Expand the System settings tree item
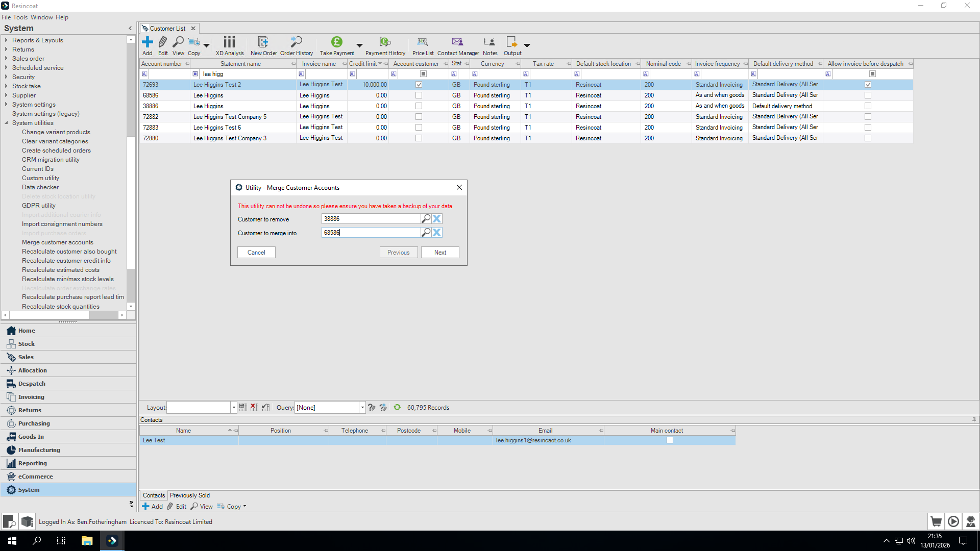 pyautogui.click(x=6, y=104)
